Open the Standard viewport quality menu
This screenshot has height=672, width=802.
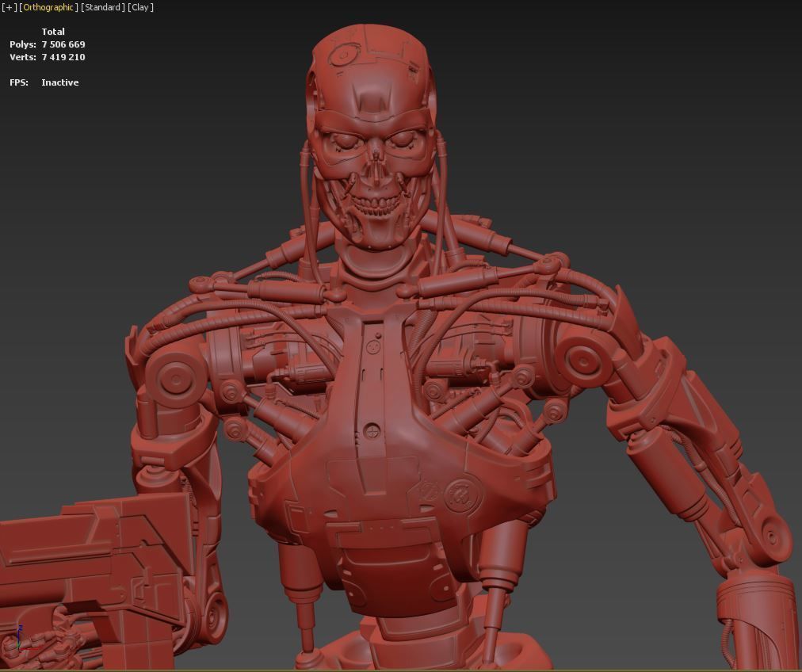[103, 7]
